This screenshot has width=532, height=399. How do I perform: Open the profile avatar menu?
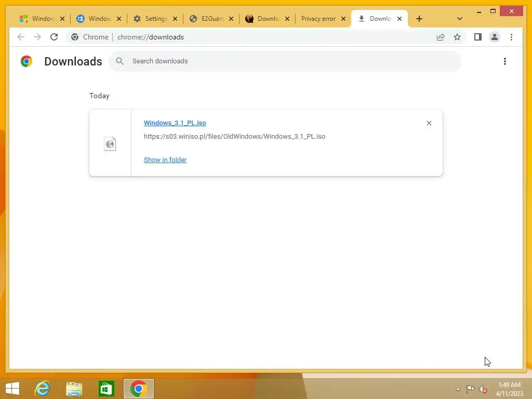[495, 37]
